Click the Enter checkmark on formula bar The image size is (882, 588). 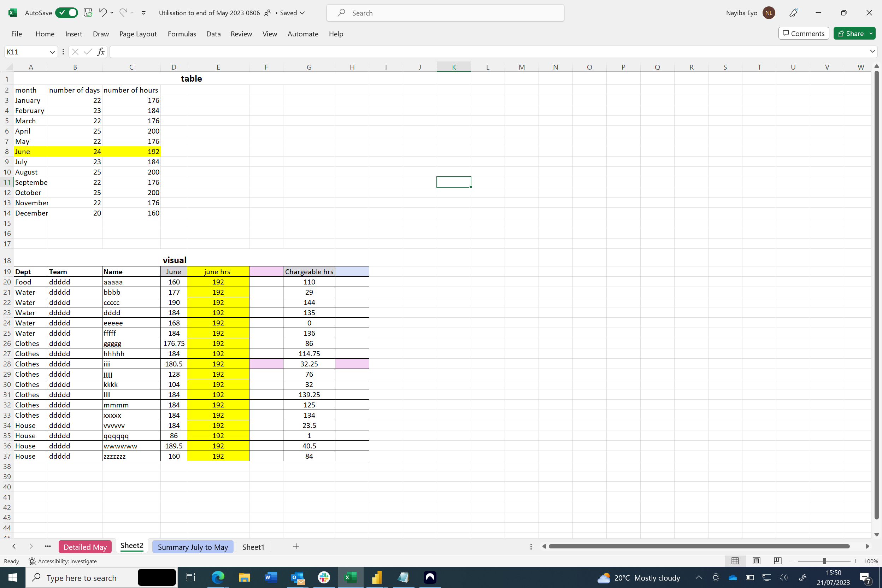tap(87, 51)
